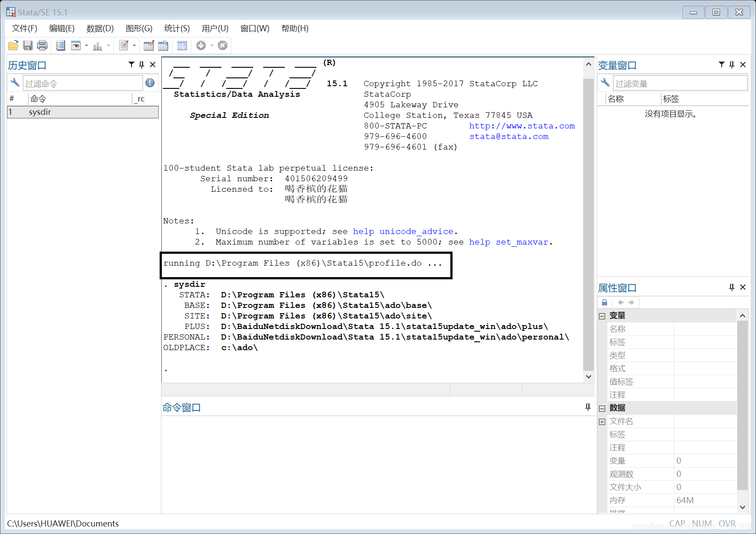756x534 pixels.
Task: Open the 文件(F) menu
Action: tap(25, 29)
